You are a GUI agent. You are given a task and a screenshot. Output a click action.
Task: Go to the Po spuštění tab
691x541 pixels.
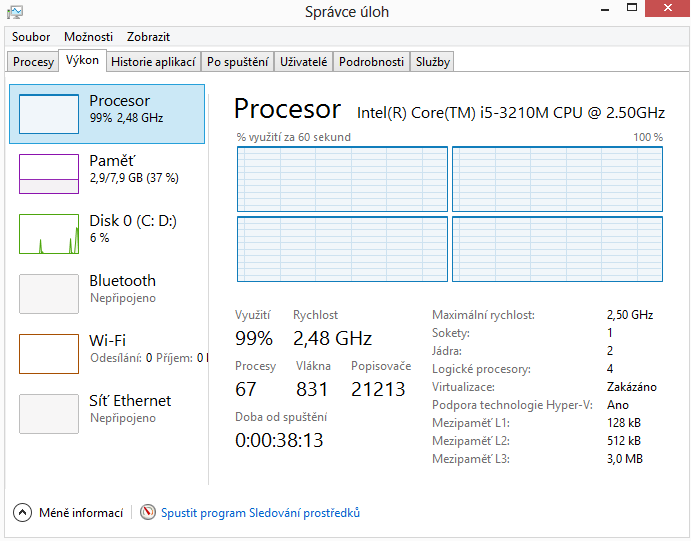click(x=237, y=62)
